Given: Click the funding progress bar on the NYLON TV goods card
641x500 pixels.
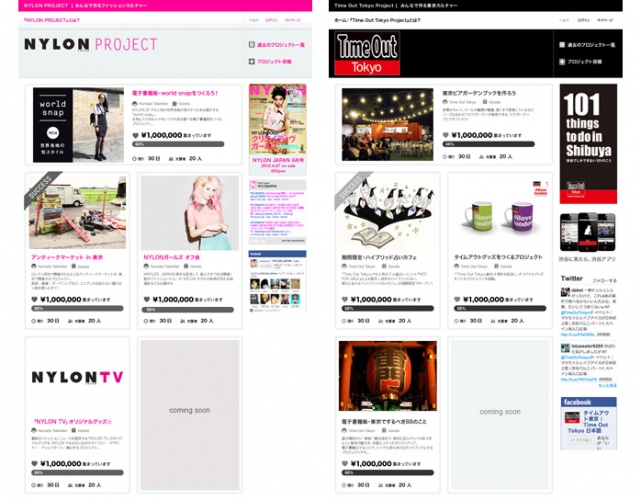Looking at the screenshot, I should pos(77,473).
